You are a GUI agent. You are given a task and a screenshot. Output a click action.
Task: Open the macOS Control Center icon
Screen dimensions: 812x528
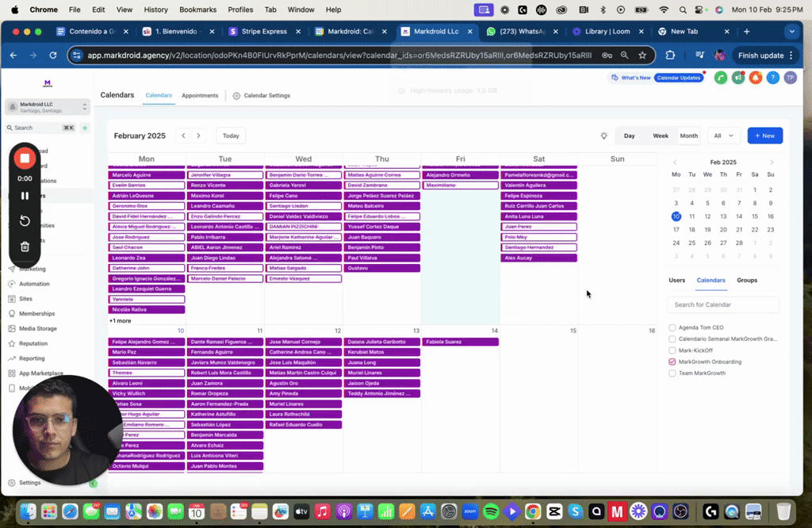[x=700, y=10]
